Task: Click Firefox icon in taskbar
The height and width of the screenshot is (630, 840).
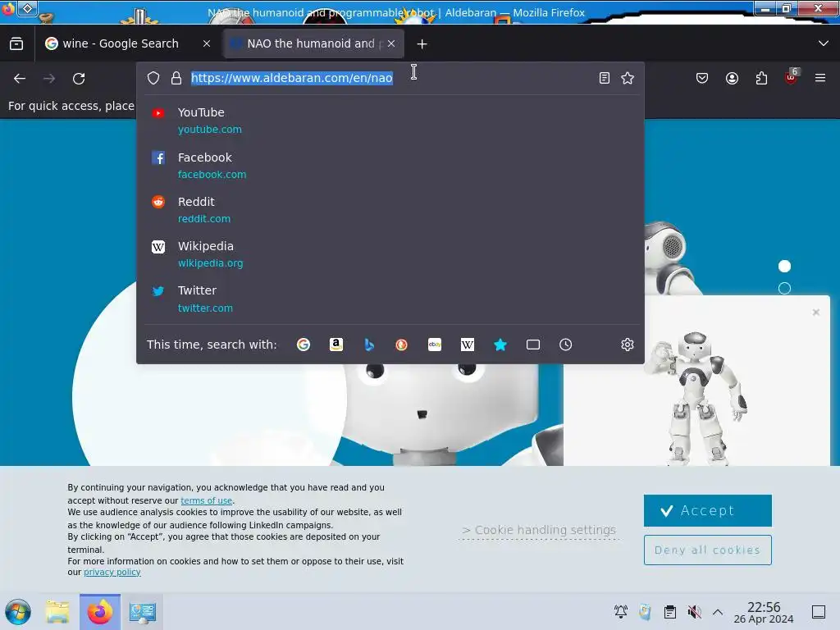Action: pyautogui.click(x=100, y=612)
